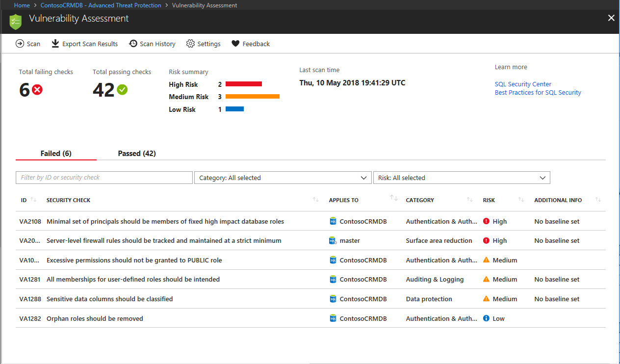
Task: Click the database icon in VA1282 row
Action: (333, 318)
